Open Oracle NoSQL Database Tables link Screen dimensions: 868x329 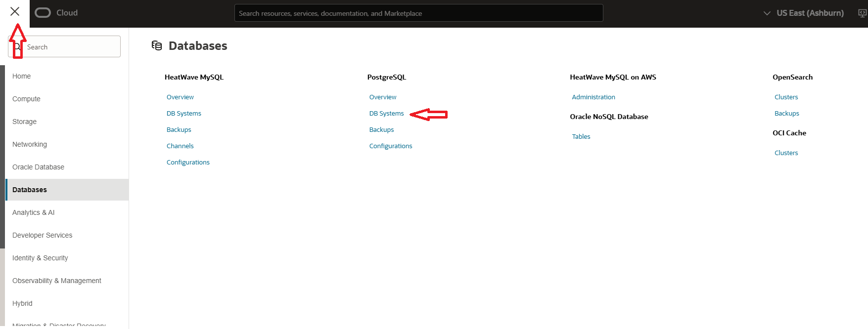581,137
